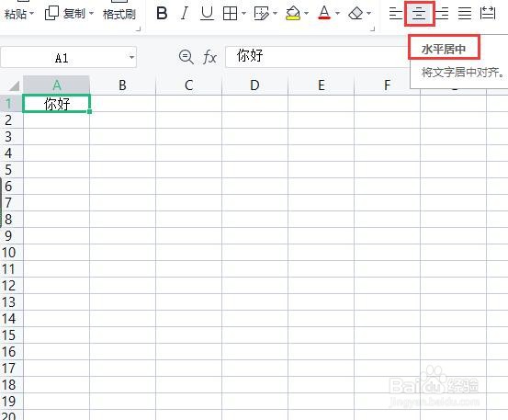508x420 pixels.
Task: Select column E header
Action: pos(322,85)
